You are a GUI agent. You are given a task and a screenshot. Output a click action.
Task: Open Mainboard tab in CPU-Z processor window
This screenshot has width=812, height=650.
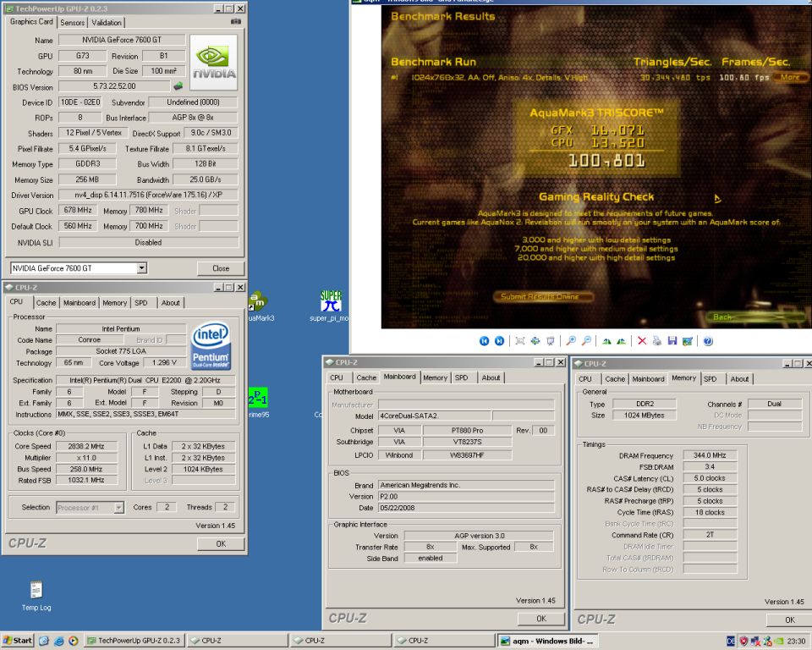[80, 303]
